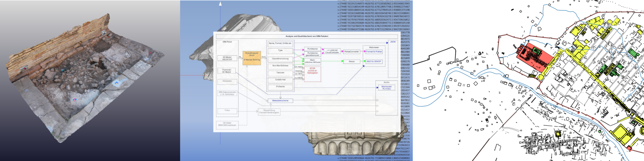
Task: Select the NXZ für 3DHOP box
Action: [x=374, y=61]
